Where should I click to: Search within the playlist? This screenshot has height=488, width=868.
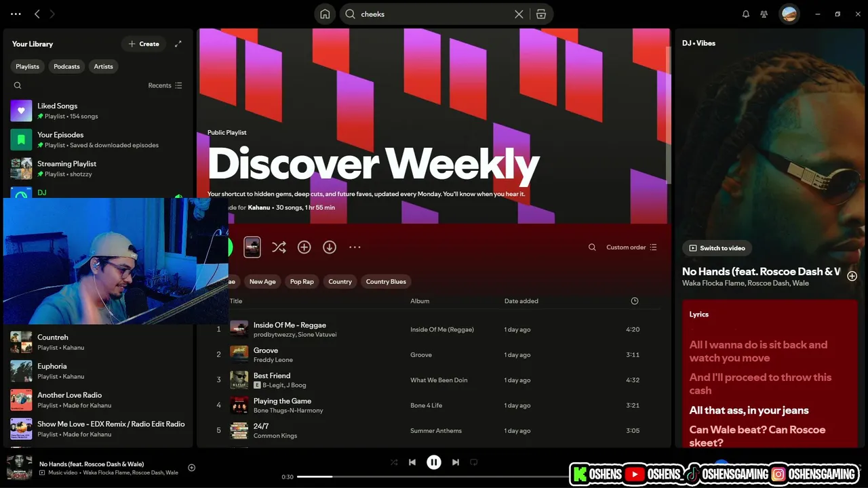[592, 247]
